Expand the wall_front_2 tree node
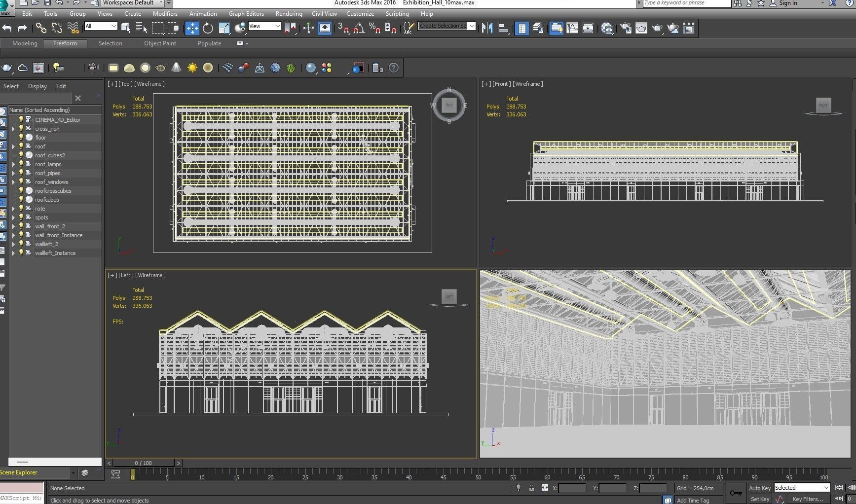The image size is (856, 504). click(x=13, y=226)
